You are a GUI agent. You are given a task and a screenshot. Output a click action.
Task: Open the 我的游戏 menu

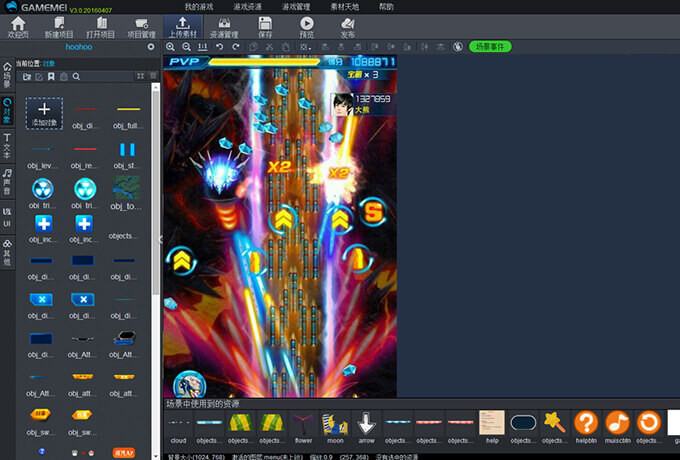(199, 7)
